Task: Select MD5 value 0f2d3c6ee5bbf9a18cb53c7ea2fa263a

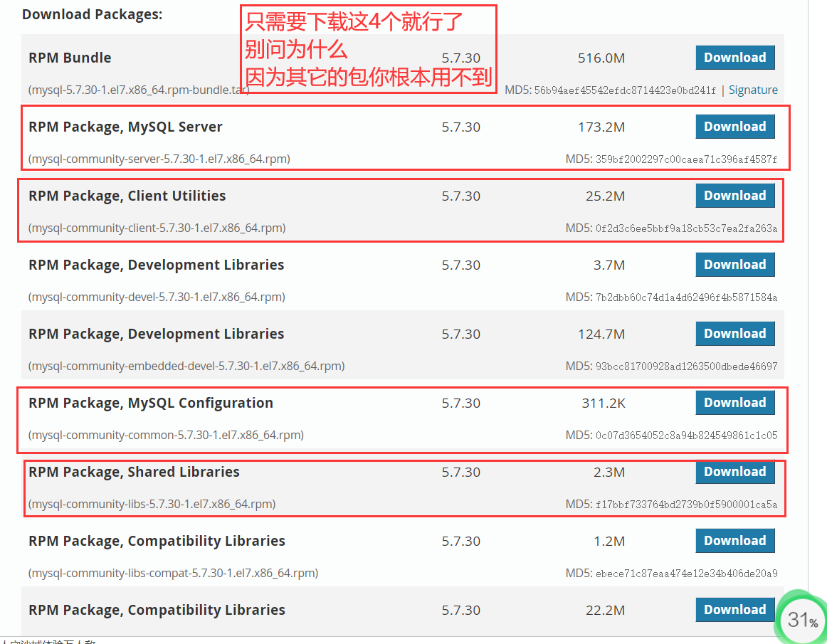Action: coord(686,228)
